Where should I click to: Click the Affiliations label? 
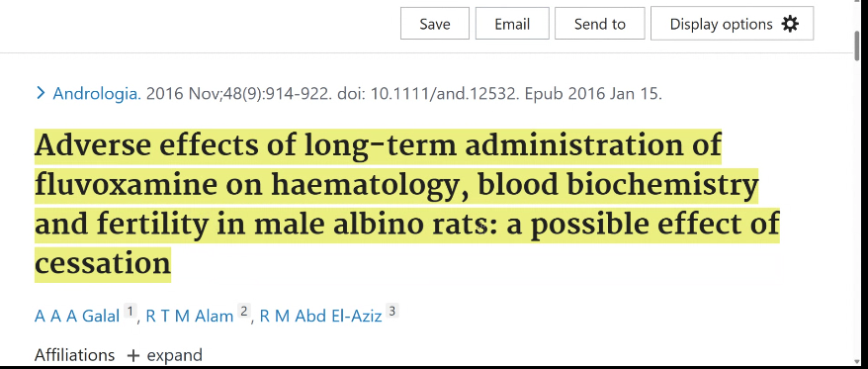click(75, 355)
